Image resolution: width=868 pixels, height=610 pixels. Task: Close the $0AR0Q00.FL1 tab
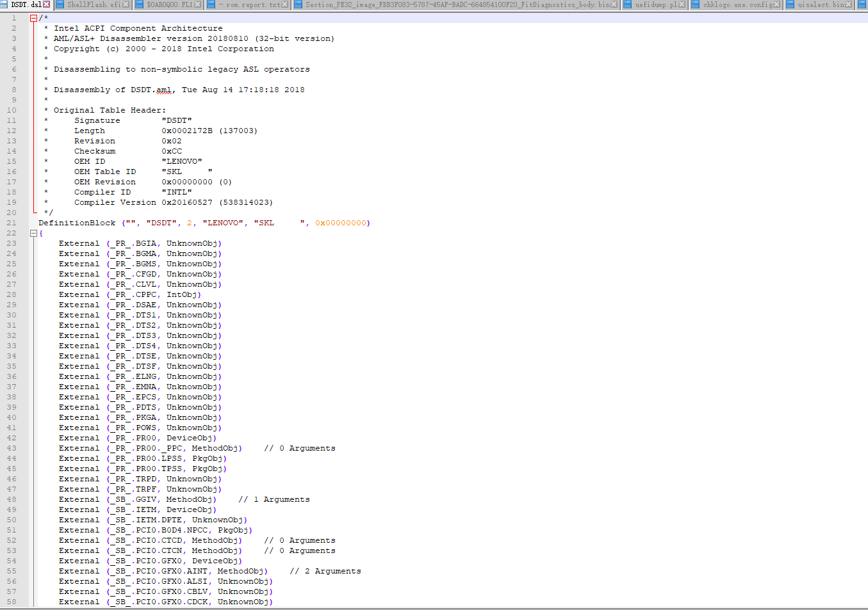coord(198,4)
